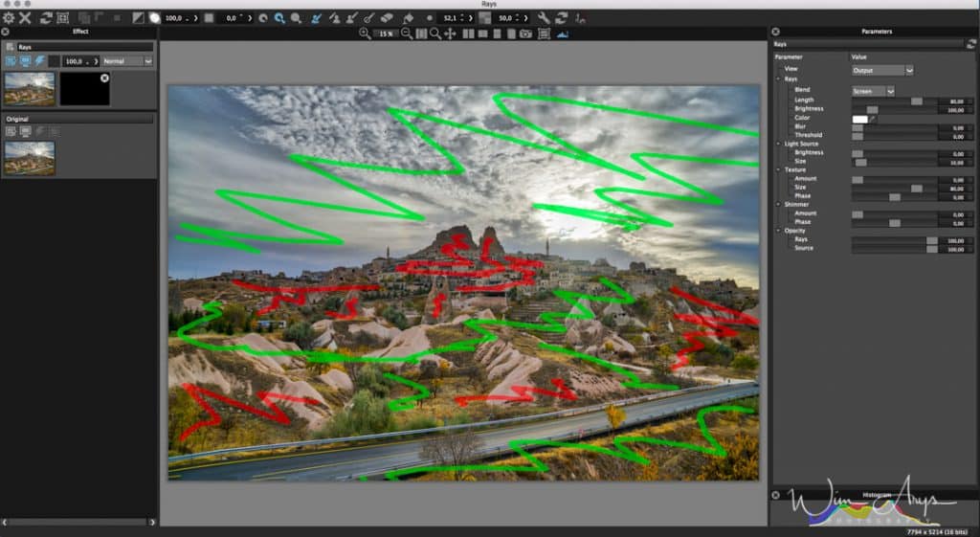Select the paint bucket fill tool

(x=408, y=18)
